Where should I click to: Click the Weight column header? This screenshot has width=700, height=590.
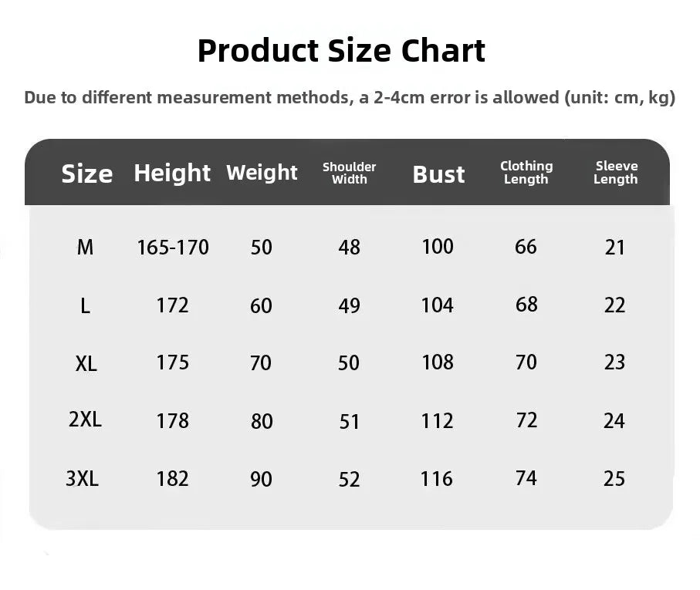click(x=262, y=172)
